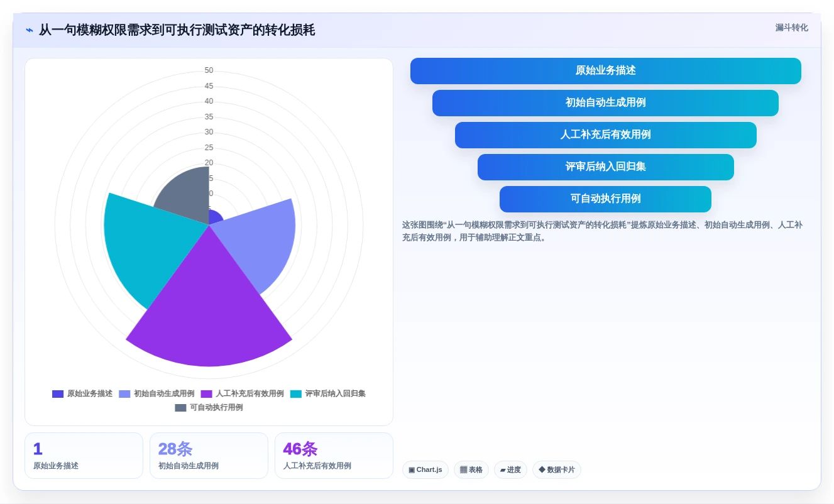Click the description paragraph below the funnel

[602, 231]
